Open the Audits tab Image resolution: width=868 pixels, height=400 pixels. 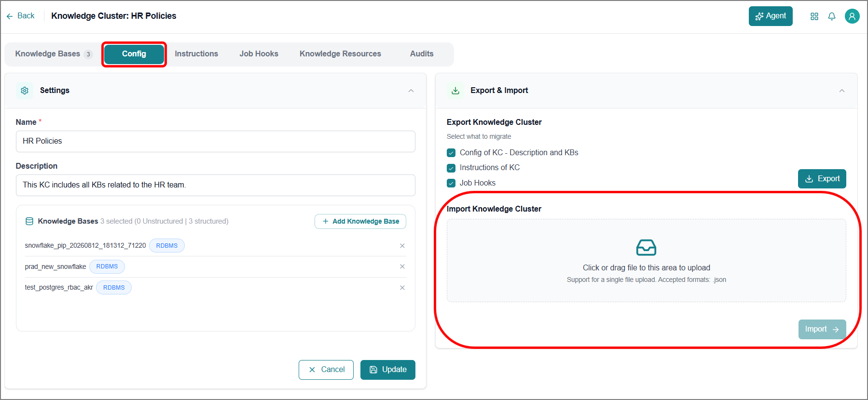click(422, 54)
